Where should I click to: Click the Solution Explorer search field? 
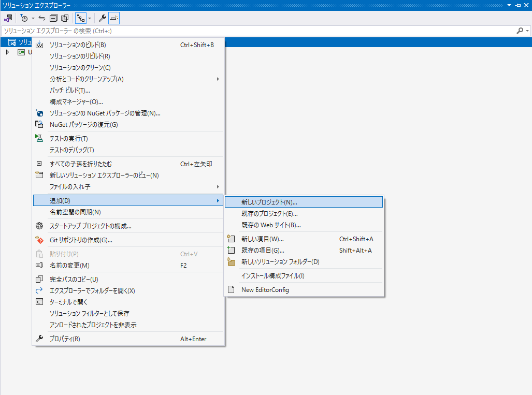(258, 31)
